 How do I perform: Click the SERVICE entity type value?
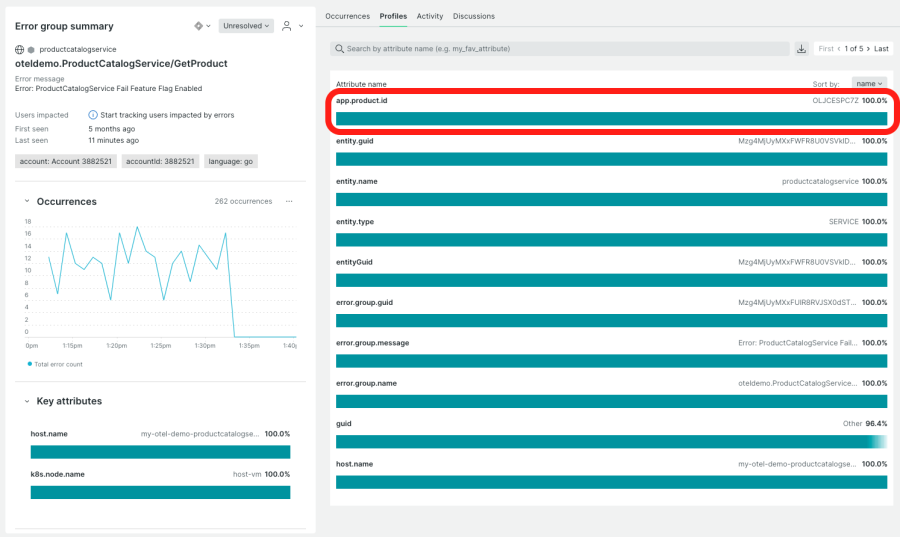843,221
